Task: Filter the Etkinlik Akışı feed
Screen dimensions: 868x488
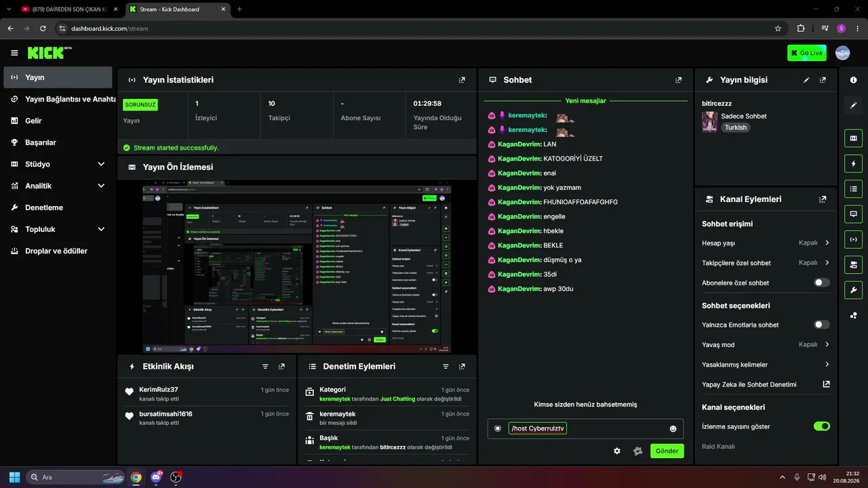Action: (265, 367)
